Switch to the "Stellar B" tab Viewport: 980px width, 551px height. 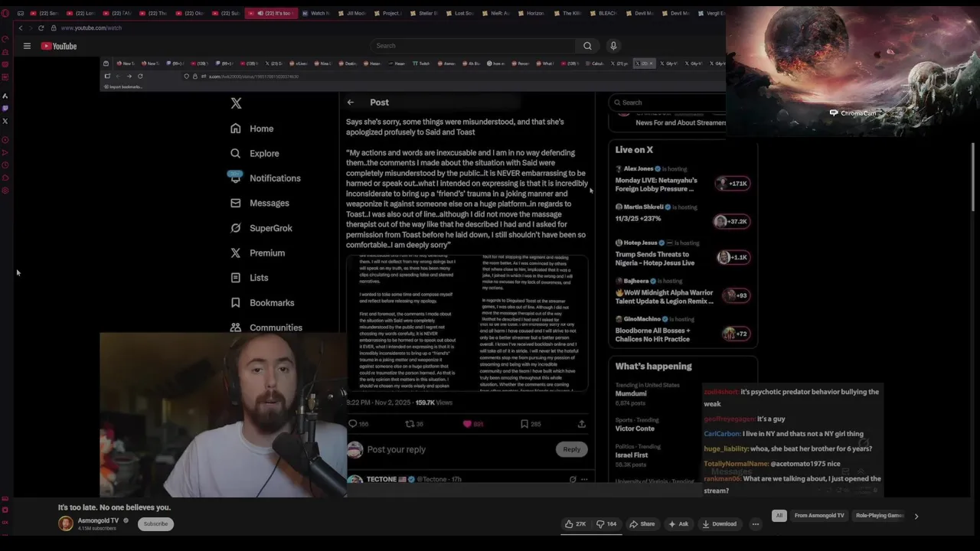point(423,13)
